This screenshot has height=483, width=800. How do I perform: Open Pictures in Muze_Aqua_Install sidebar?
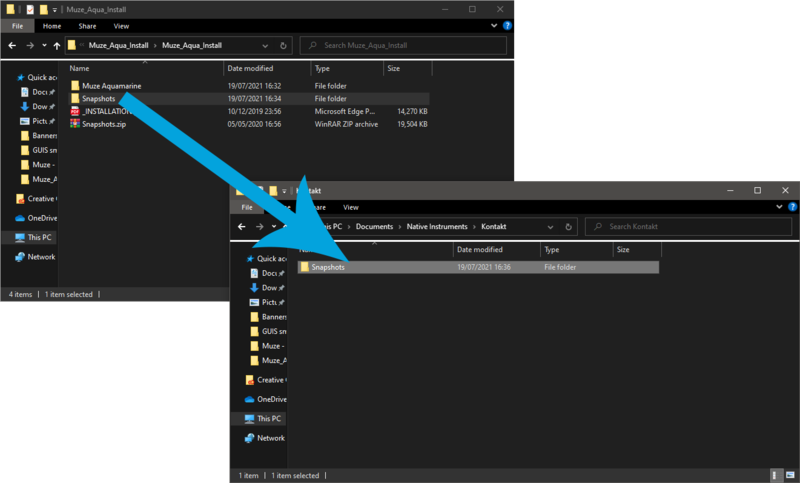pos(38,121)
